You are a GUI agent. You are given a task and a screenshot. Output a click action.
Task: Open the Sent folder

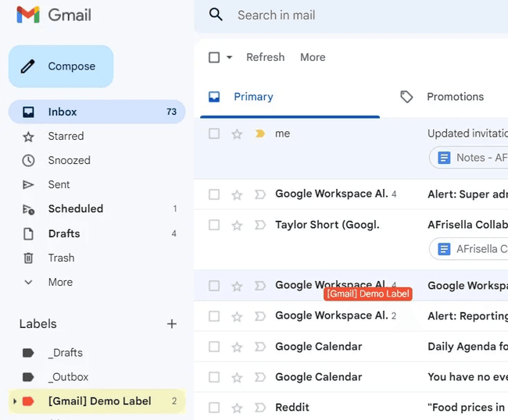pyautogui.click(x=97, y=185)
